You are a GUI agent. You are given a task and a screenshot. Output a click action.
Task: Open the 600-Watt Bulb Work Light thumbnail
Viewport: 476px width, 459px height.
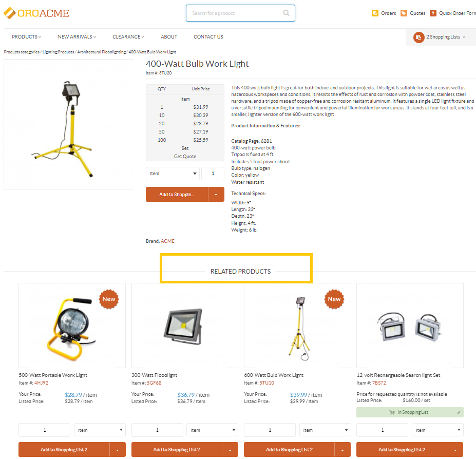(x=297, y=326)
